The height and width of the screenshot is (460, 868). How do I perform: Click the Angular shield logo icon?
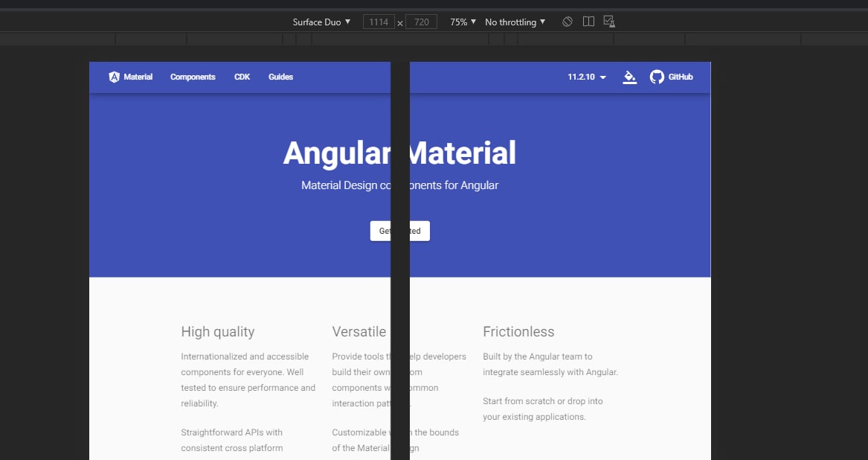[114, 77]
